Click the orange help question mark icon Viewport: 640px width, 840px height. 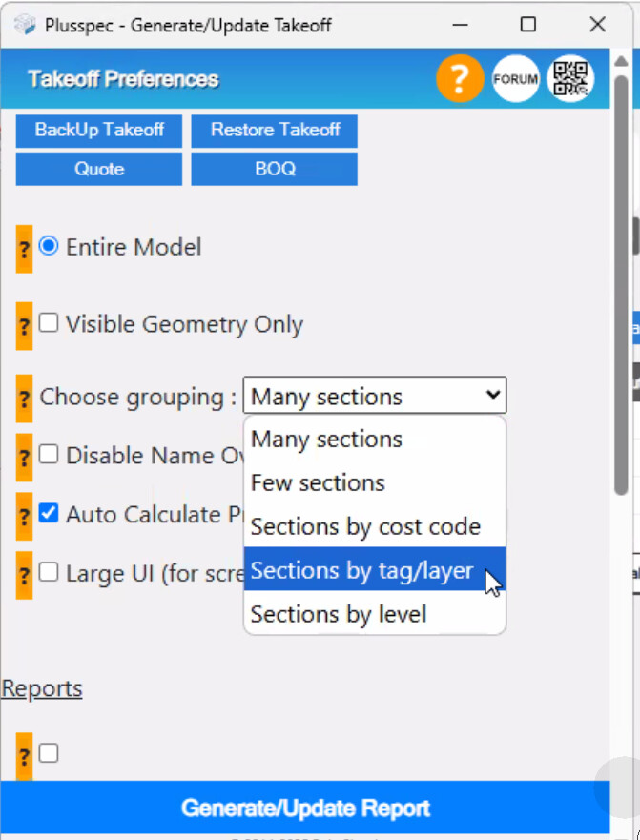point(460,79)
